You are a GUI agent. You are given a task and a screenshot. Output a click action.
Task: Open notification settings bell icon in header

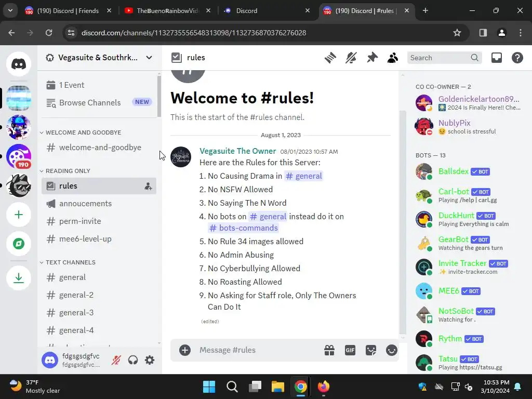coord(351,58)
